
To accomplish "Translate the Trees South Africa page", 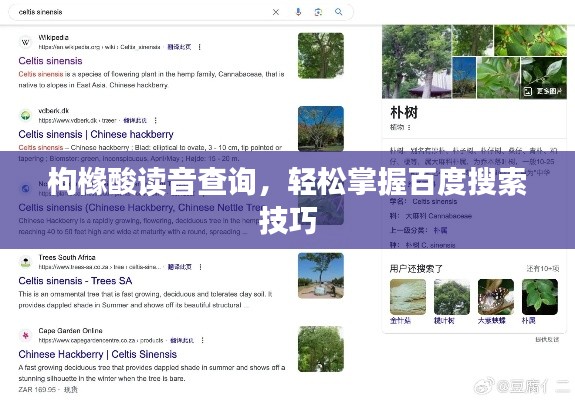I will tap(180, 267).
